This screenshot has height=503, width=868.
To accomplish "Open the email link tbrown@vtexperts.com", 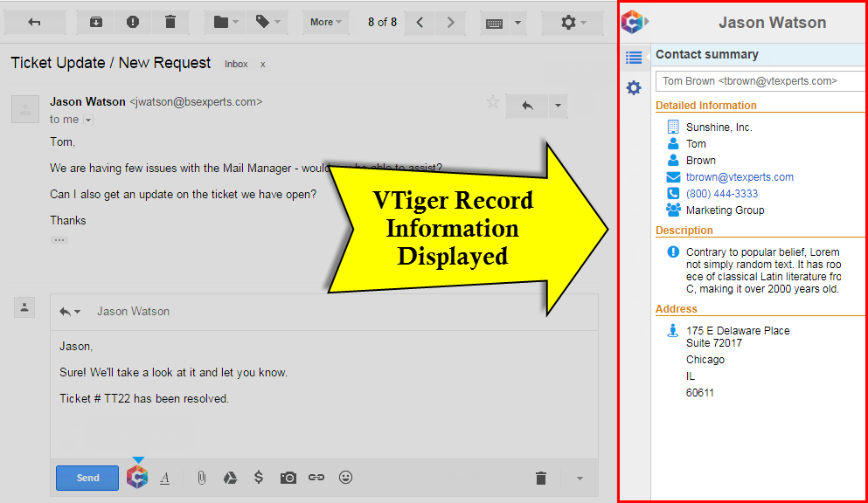I will pyautogui.click(x=740, y=176).
